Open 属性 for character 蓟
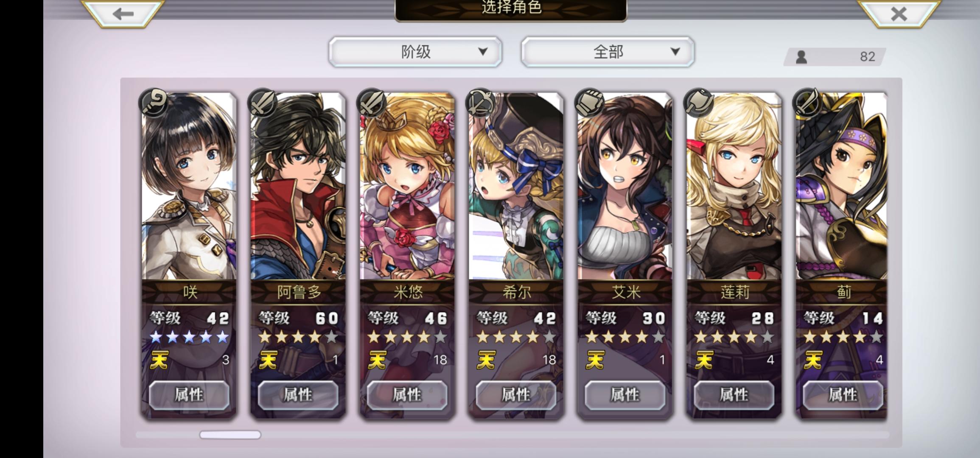This screenshot has height=458, width=980. (843, 395)
